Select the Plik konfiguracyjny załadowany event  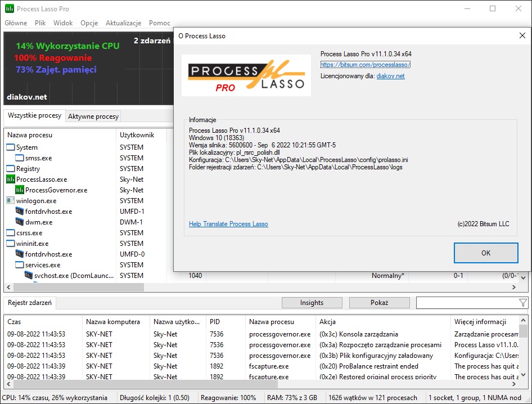(x=376, y=356)
